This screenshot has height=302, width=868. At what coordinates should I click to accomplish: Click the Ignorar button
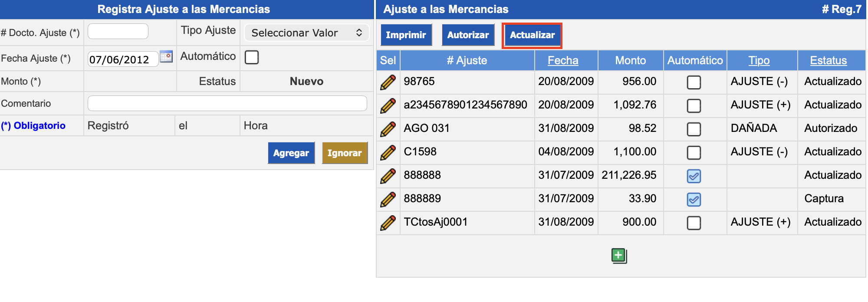click(345, 153)
